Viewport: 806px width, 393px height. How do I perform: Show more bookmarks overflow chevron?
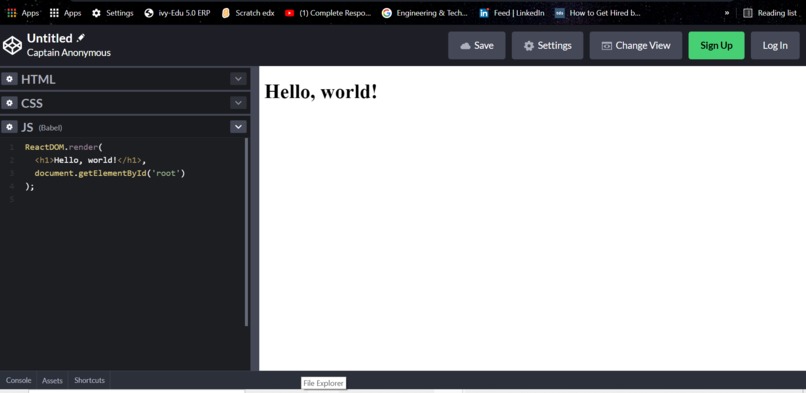727,13
